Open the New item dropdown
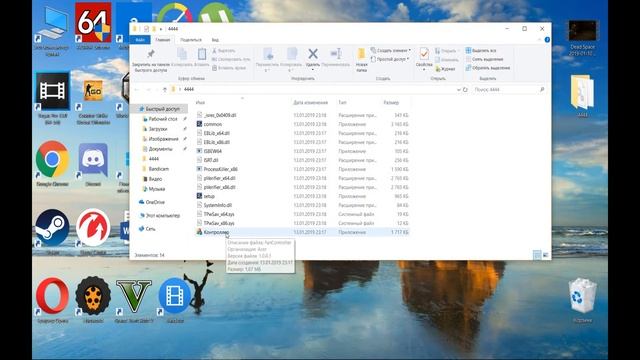This screenshot has width=640, height=360. click(x=391, y=50)
